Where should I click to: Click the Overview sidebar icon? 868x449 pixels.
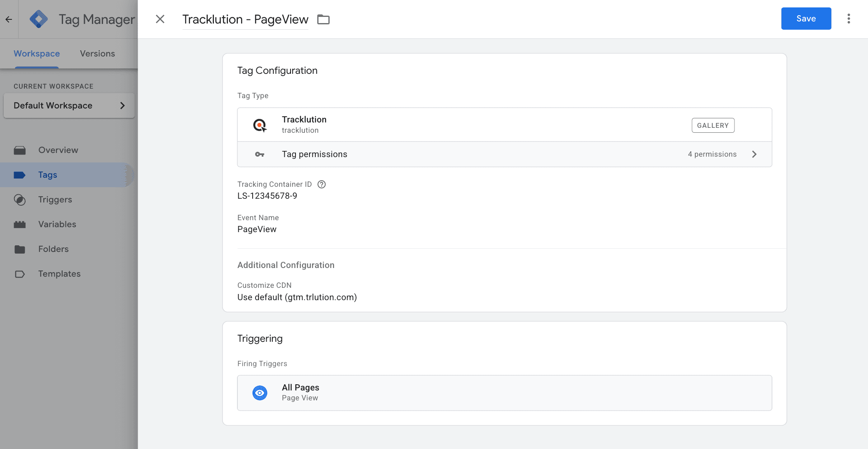click(19, 150)
